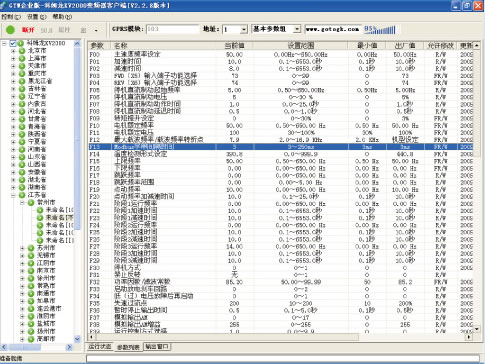Open the 地址 address dropdown
The height and width of the screenshot is (364, 485).
(x=244, y=30)
